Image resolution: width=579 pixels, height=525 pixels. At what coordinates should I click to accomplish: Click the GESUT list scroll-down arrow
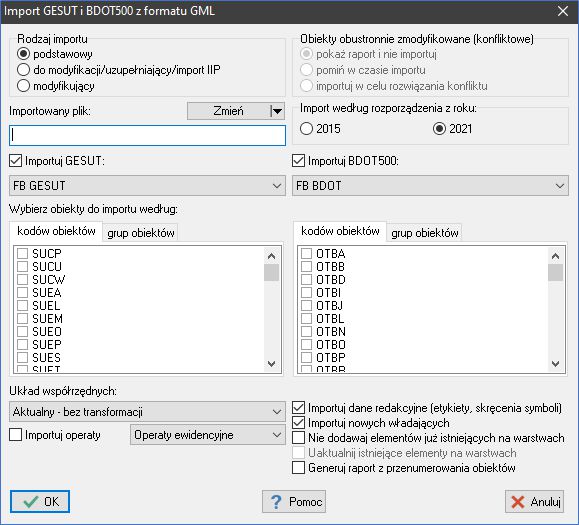click(x=271, y=364)
